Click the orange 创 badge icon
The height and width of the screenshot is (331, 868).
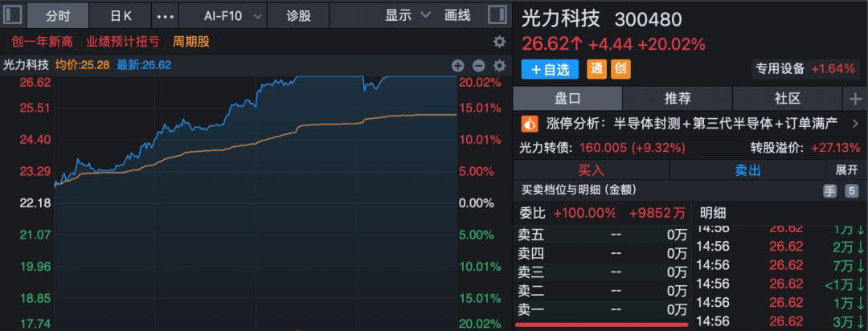[x=620, y=70]
